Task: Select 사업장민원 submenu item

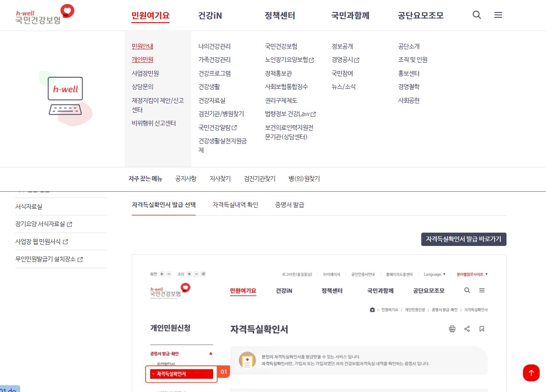Action: 145,73
